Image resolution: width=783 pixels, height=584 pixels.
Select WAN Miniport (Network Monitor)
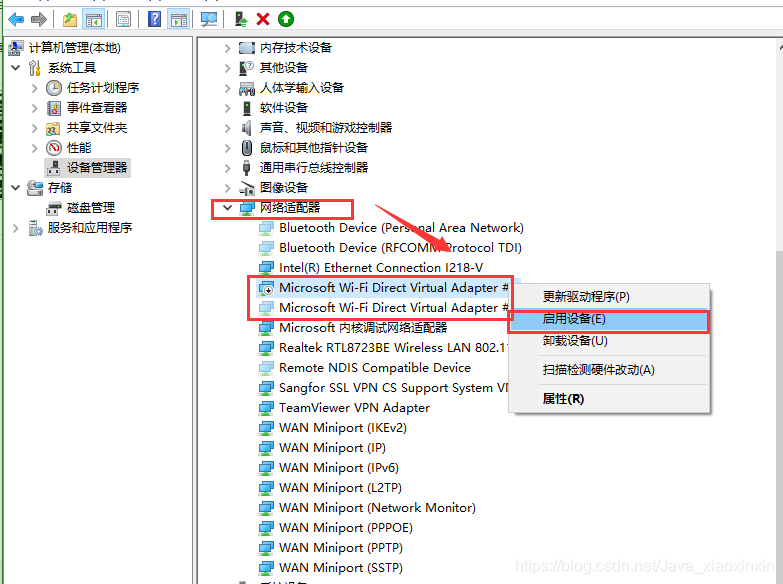(377, 508)
